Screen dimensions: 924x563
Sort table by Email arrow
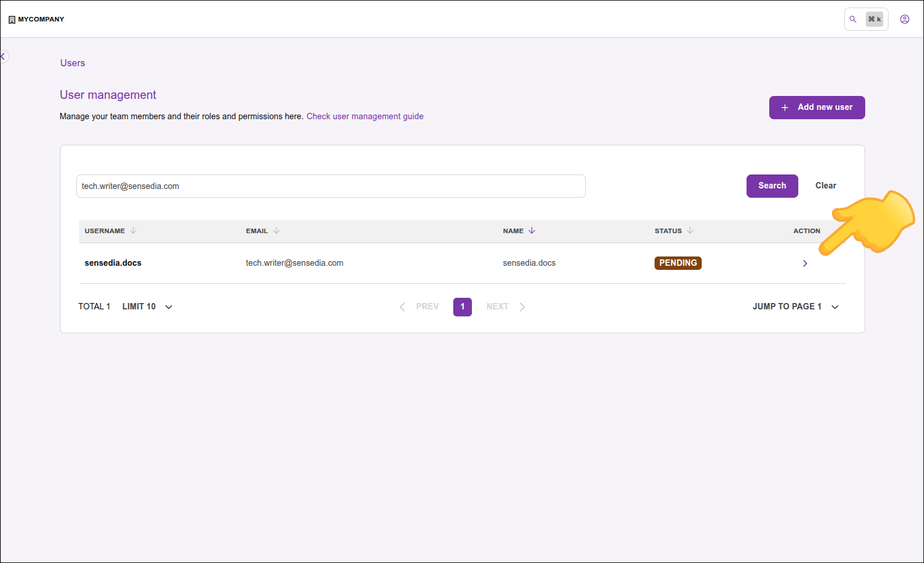[276, 231]
